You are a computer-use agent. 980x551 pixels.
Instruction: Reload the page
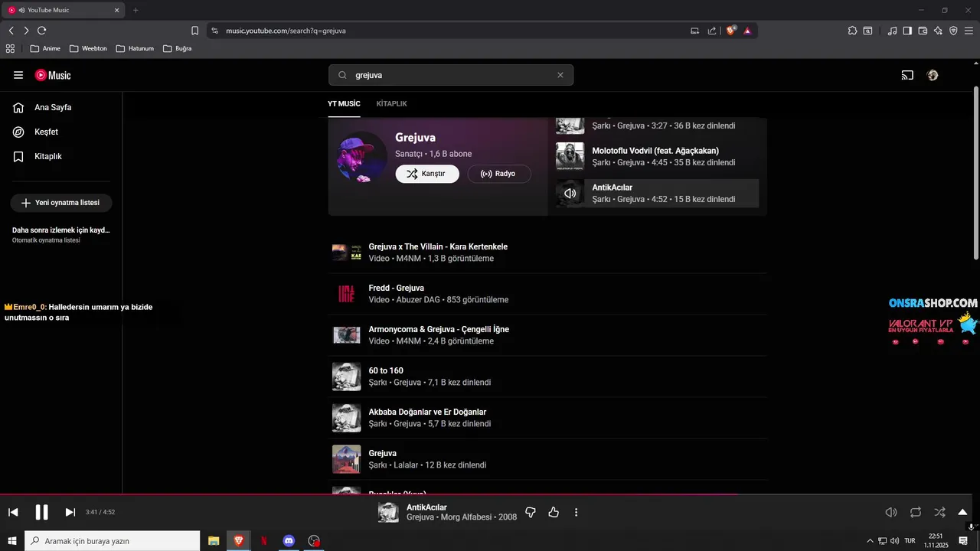42,31
